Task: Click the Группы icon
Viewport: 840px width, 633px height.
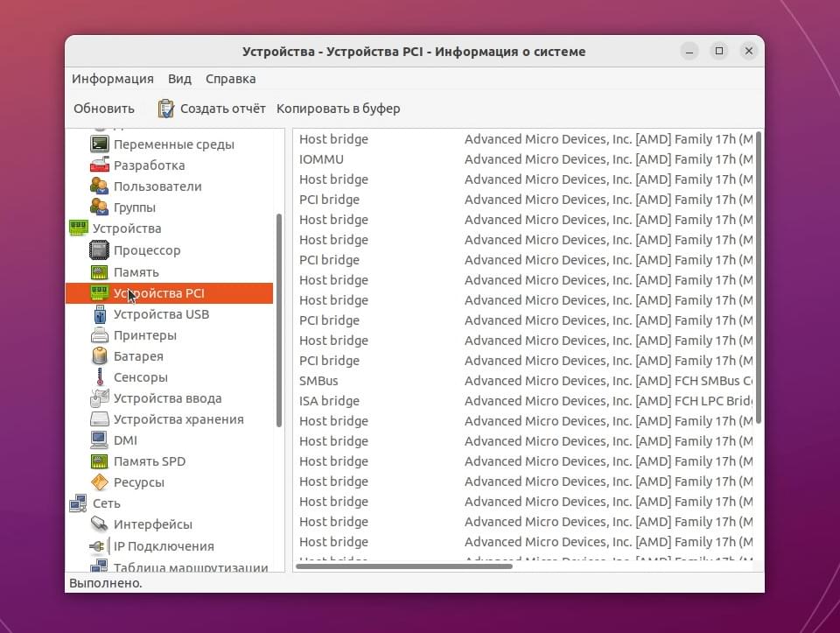Action: tap(100, 207)
